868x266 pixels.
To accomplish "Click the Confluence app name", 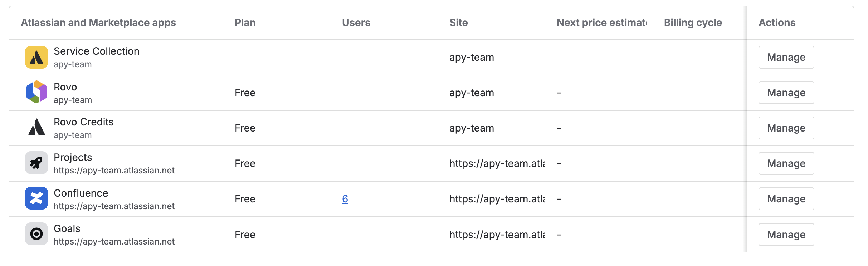I will (x=81, y=193).
